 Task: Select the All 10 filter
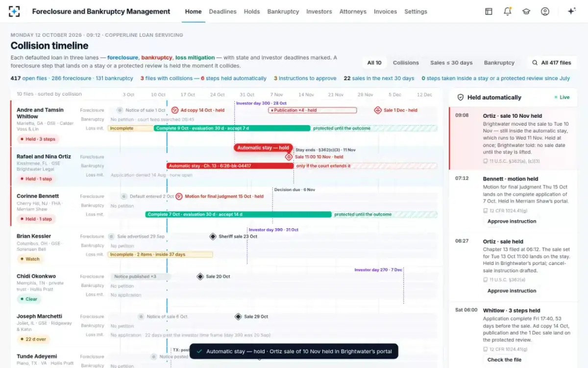click(x=374, y=63)
